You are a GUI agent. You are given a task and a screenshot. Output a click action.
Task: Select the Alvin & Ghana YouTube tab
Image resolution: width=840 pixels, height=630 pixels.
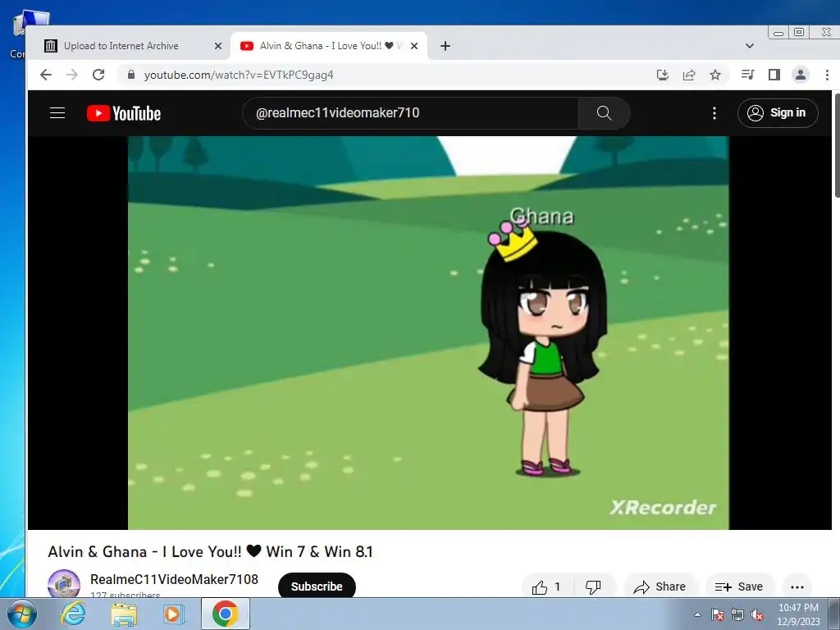click(x=329, y=46)
